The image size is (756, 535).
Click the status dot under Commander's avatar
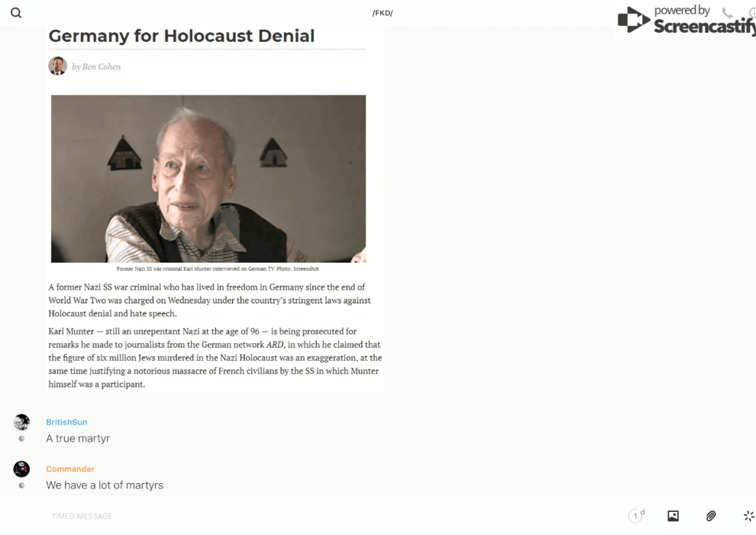click(x=21, y=485)
